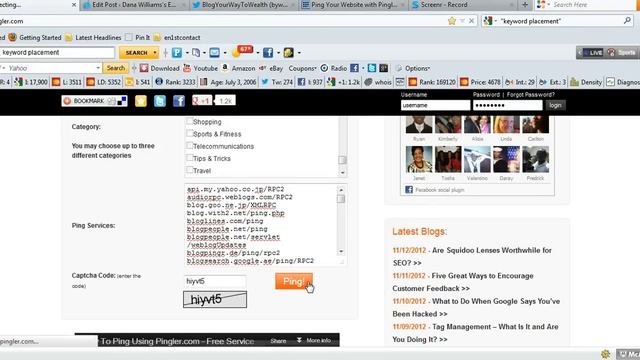
Task: Expand the notes icon dropdown arrow
Action: (299, 53)
